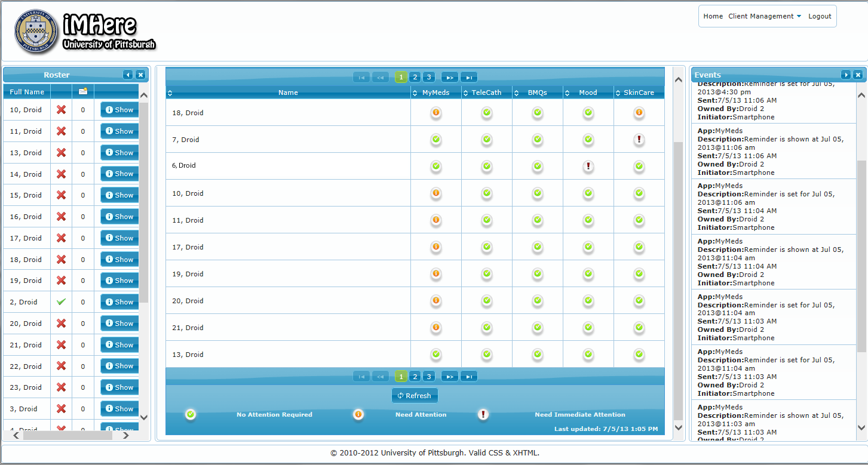Click the green check status for 2, Droid
Image resolution: width=868 pixels, height=465 pixels.
(61, 302)
